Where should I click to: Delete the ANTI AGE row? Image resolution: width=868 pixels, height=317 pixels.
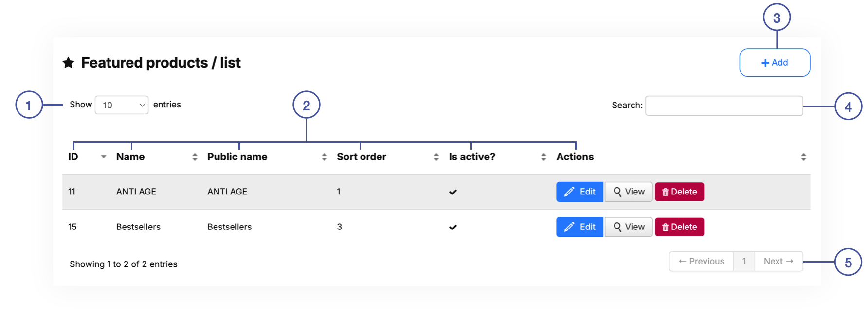click(679, 192)
